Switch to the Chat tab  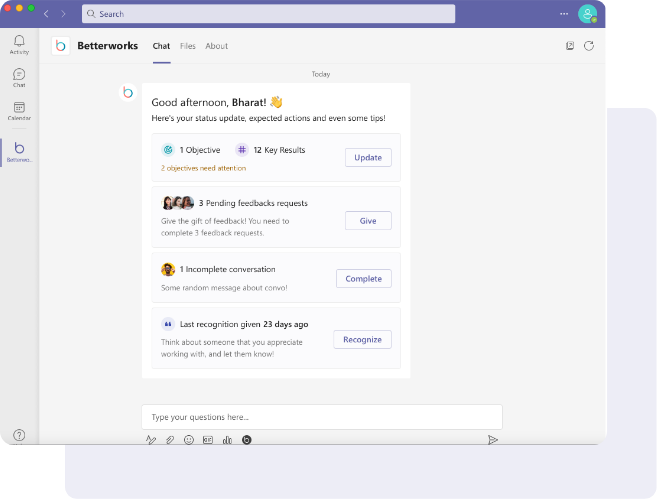pos(161,46)
